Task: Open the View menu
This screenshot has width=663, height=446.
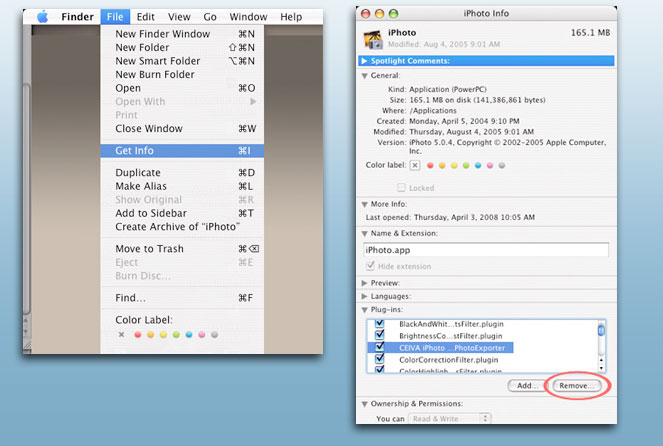Action: [179, 17]
